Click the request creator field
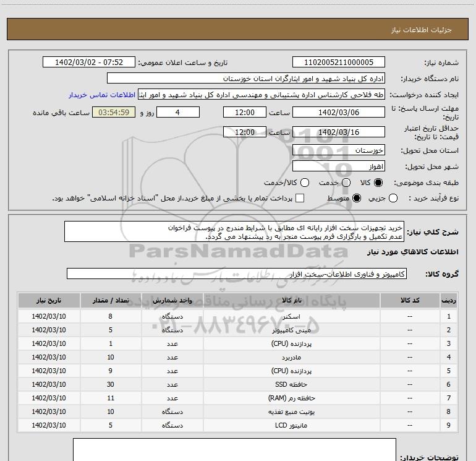 [261, 95]
